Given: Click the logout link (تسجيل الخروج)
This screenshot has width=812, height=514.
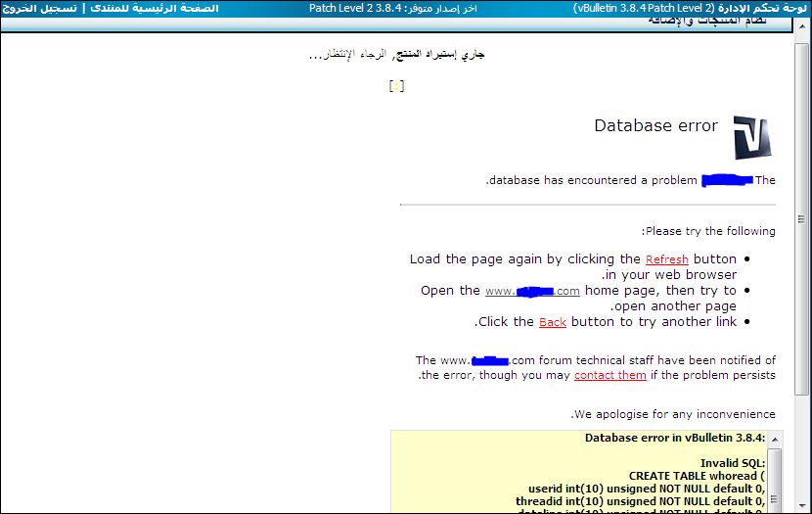Looking at the screenshot, I should 38,8.
